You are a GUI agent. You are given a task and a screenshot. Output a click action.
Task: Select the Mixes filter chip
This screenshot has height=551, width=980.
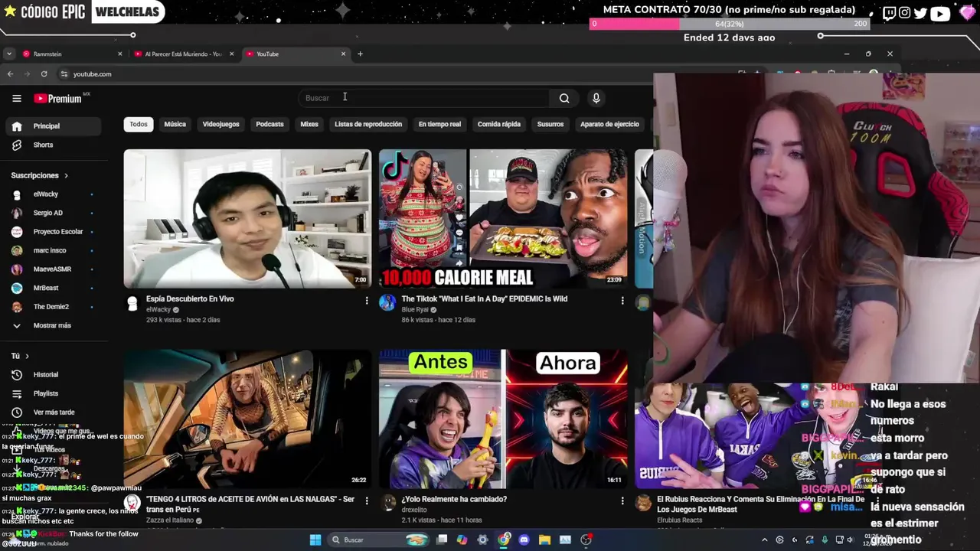pos(309,124)
